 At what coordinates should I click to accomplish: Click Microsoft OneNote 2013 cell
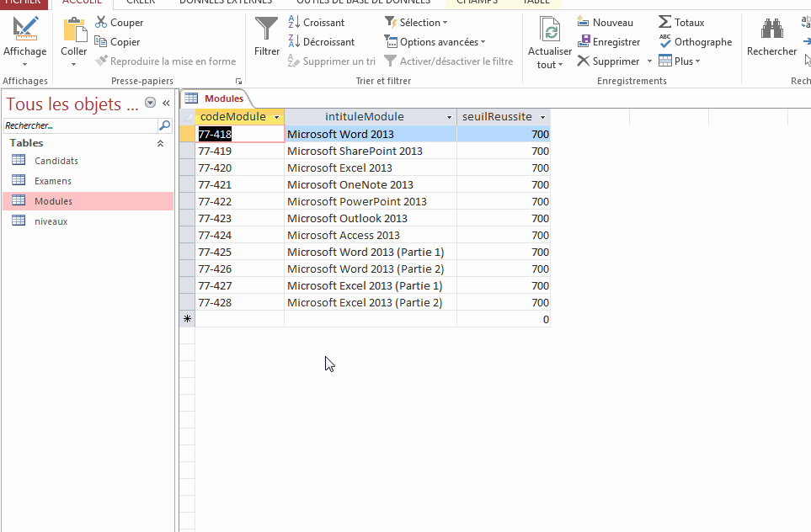coord(371,184)
